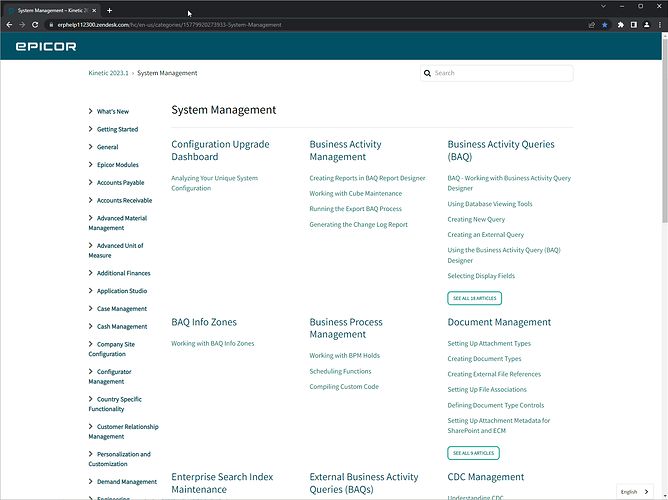Viewport: 668px width, 500px height.
Task: Open Creating Reports in BAQ Report Designer
Action: 367,178
